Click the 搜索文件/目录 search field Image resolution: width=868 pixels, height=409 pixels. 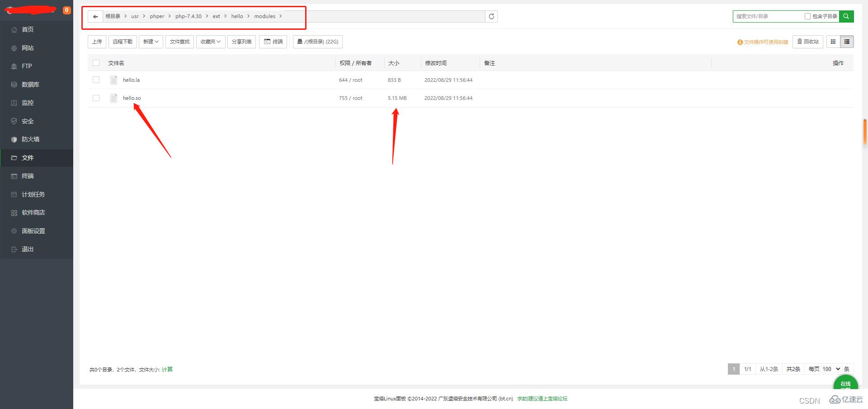point(768,16)
